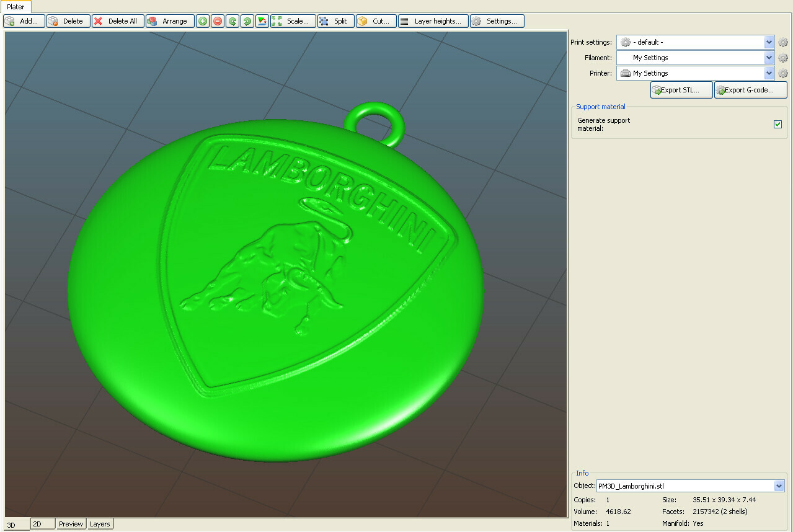This screenshot has height=532, width=793.
Task: Open Layer heights… editor
Action: pos(433,21)
